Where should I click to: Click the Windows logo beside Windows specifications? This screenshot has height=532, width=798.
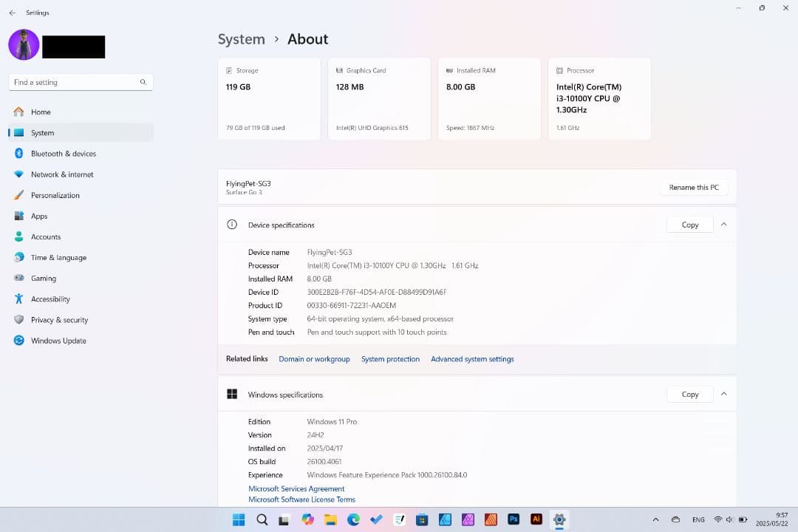click(x=232, y=394)
